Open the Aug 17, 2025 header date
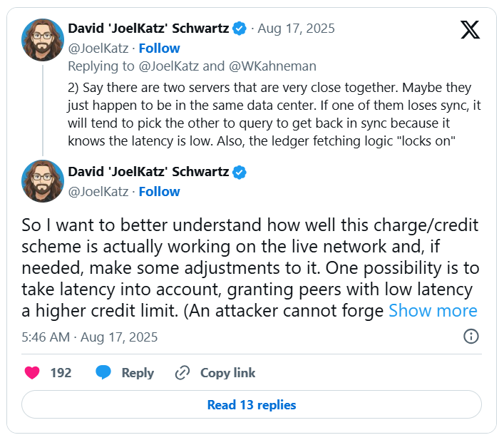 click(296, 29)
